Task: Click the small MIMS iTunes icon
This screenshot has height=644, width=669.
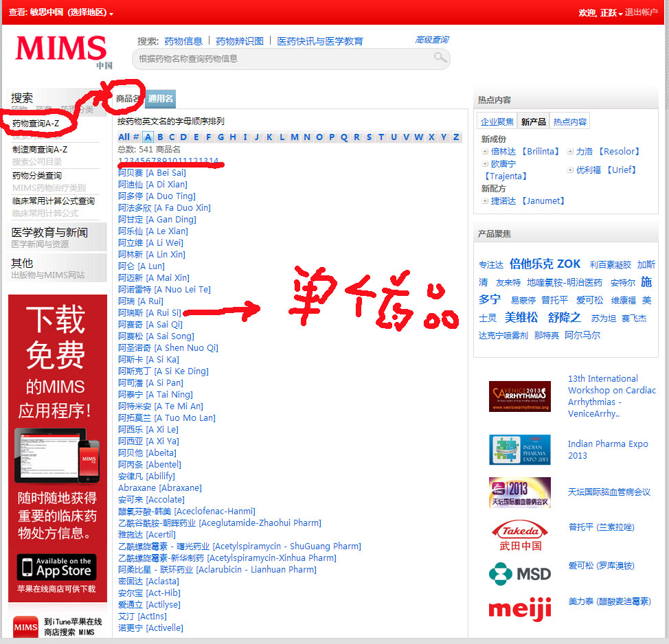Action: [25, 627]
